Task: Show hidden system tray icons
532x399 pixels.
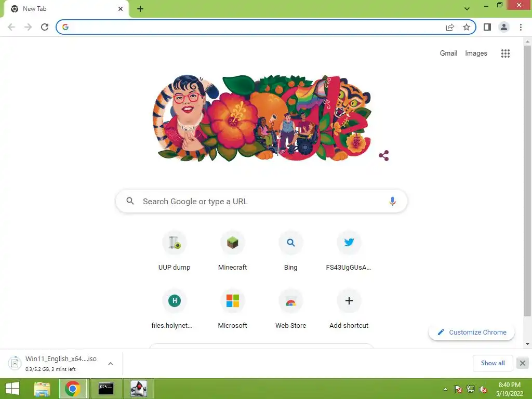Action: coord(445,389)
